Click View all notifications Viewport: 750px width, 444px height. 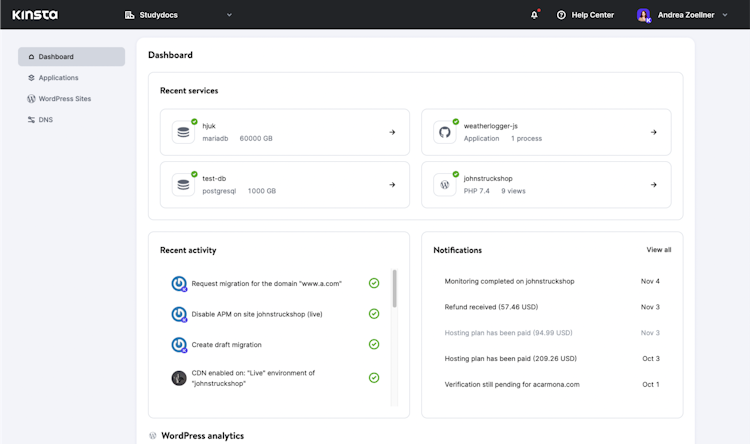pyautogui.click(x=659, y=250)
